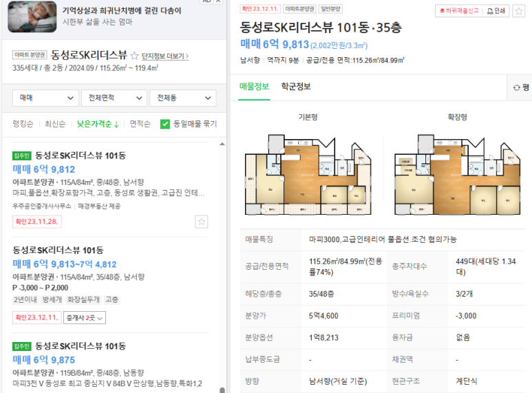Viewport: 532px width, 393px height.
Task: Open the 매매 6억 9,812 listing
Action: [44, 169]
